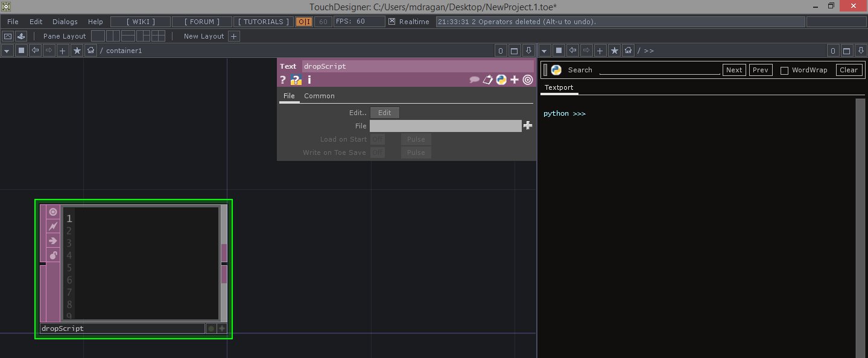
Task: Open operator help question mark icon
Action: click(283, 80)
